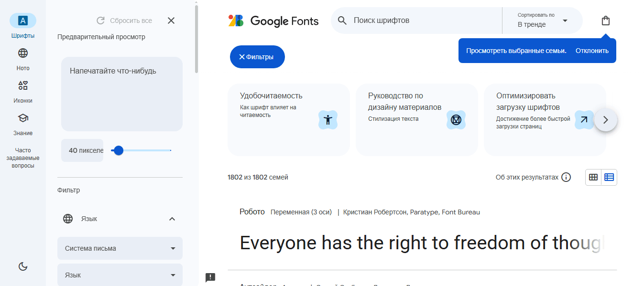Click the feedback exclamation icon
This screenshot has height=286, width=644.
(210, 277)
